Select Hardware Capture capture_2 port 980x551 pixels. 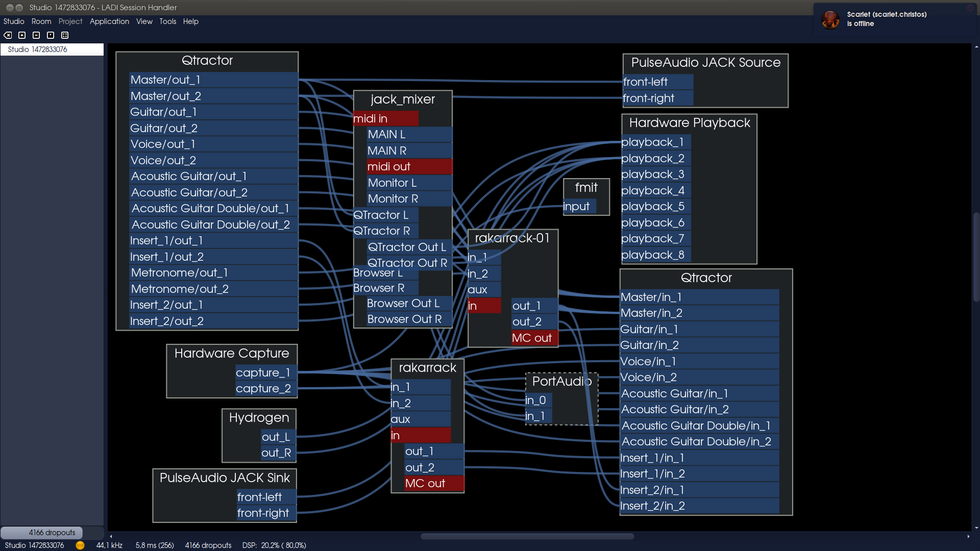tap(266, 388)
